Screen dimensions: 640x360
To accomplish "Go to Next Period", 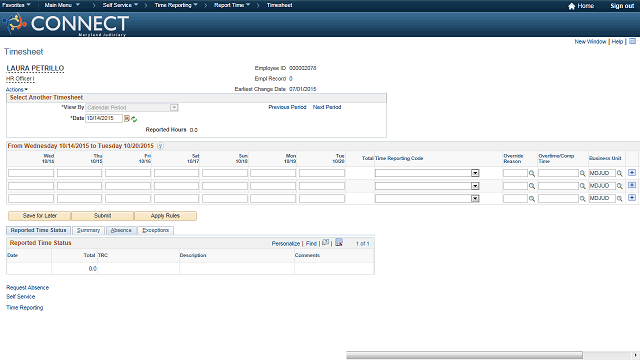I will [327, 107].
